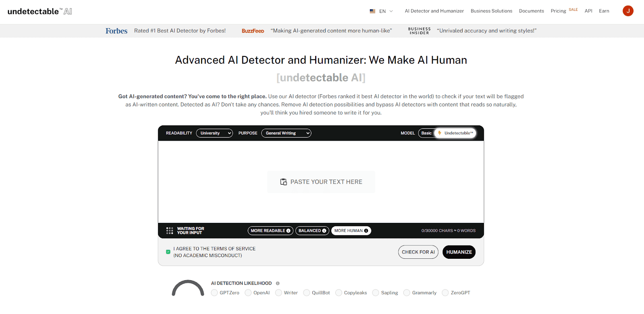The height and width of the screenshot is (314, 644).
Task: Click the main heading Advanced AI Detector
Action: (x=321, y=60)
